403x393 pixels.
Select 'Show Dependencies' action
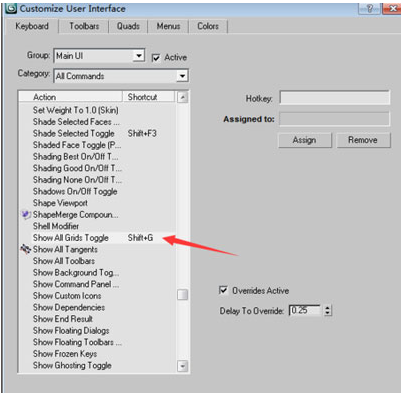(x=69, y=307)
